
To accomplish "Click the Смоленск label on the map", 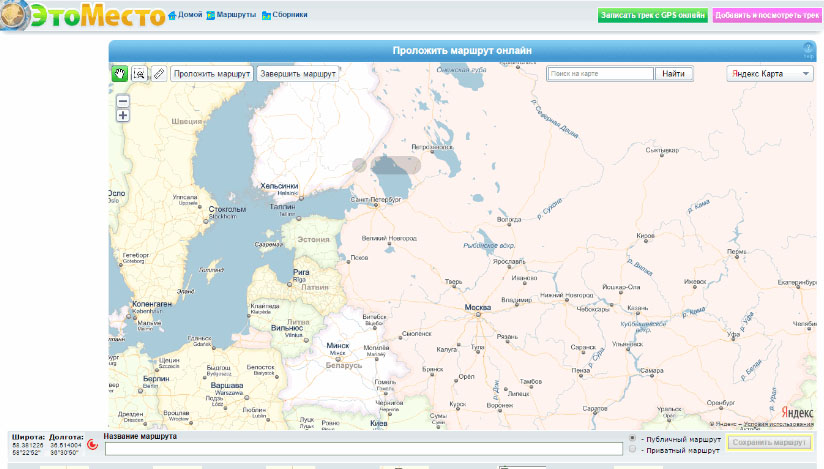I will point(416,334).
